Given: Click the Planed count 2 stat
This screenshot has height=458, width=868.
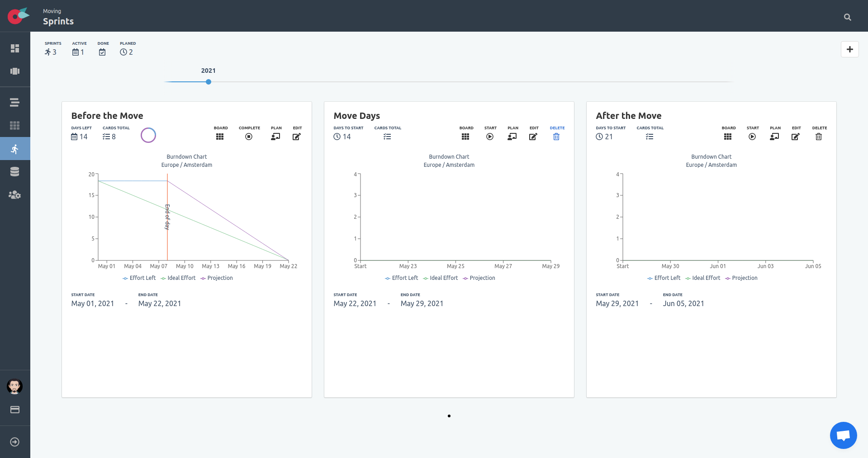Looking at the screenshot, I should pyautogui.click(x=127, y=49).
